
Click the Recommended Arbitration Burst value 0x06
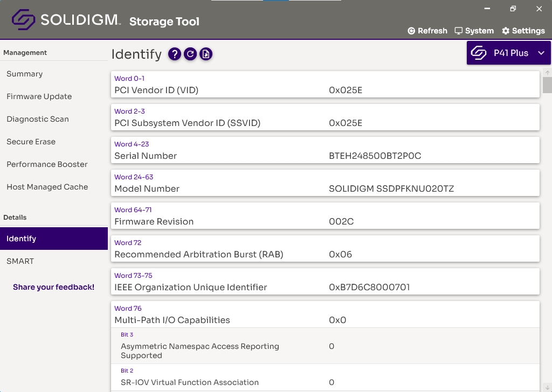coord(340,255)
